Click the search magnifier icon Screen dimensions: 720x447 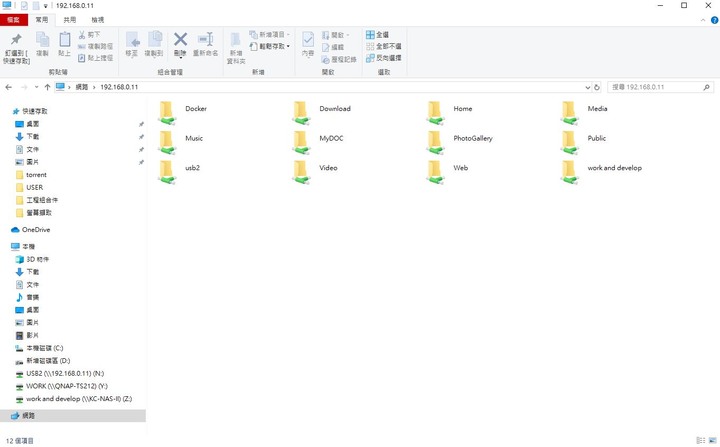point(706,87)
